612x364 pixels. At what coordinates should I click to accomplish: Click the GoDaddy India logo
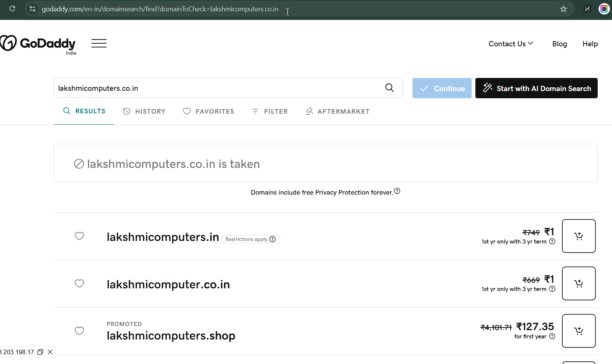(38, 44)
